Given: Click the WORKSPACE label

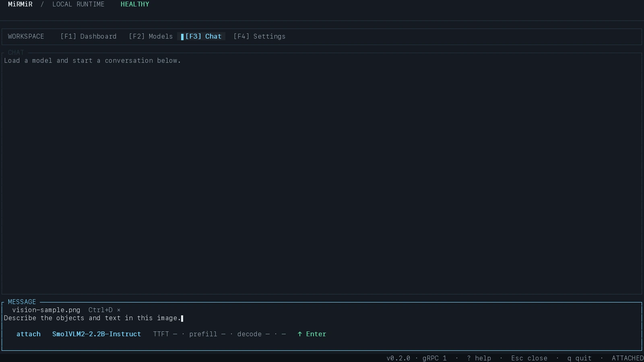Looking at the screenshot, I should pyautogui.click(x=26, y=36).
